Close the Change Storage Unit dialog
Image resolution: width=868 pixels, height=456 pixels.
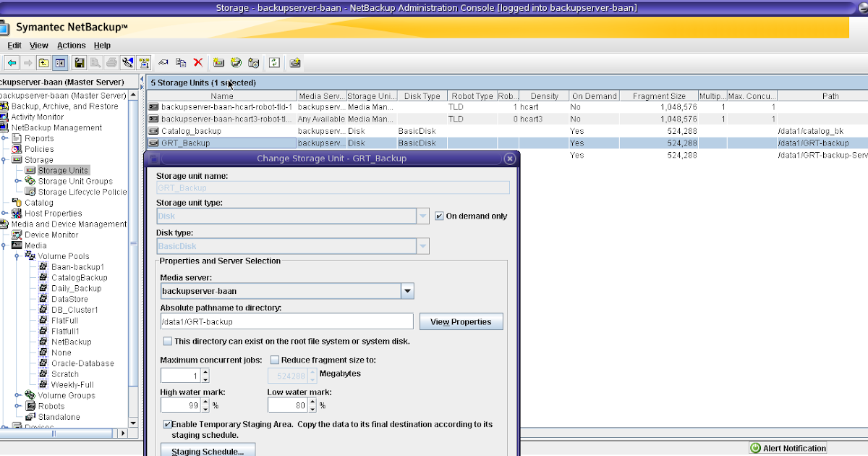(509, 158)
